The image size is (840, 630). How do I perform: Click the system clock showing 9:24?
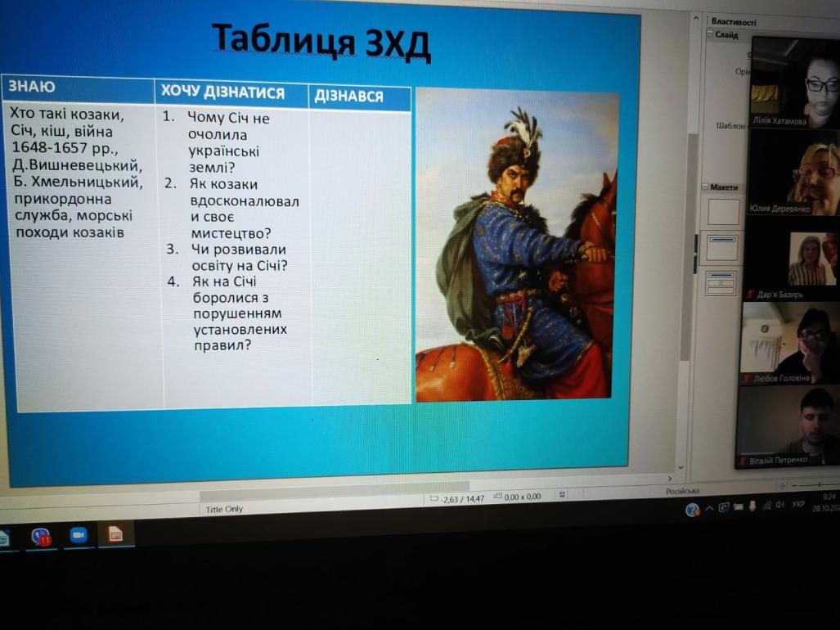point(829,497)
